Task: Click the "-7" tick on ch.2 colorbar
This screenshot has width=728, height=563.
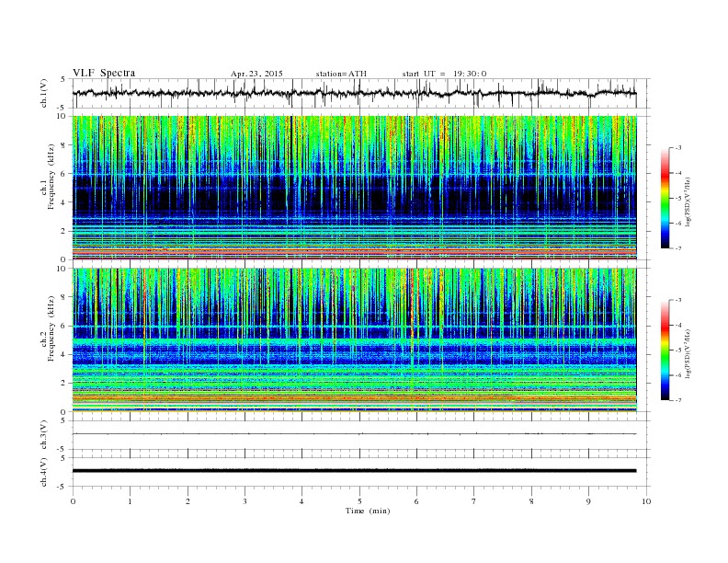Action: click(678, 400)
